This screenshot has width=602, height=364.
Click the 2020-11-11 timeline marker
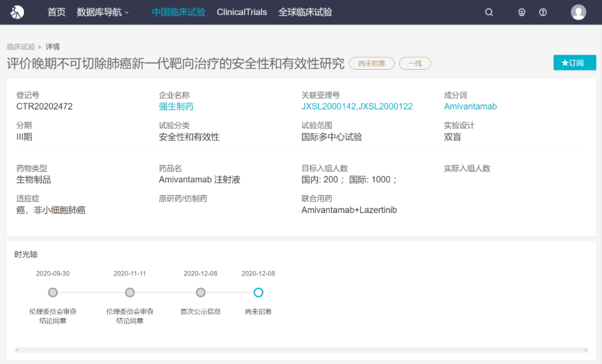(x=130, y=293)
